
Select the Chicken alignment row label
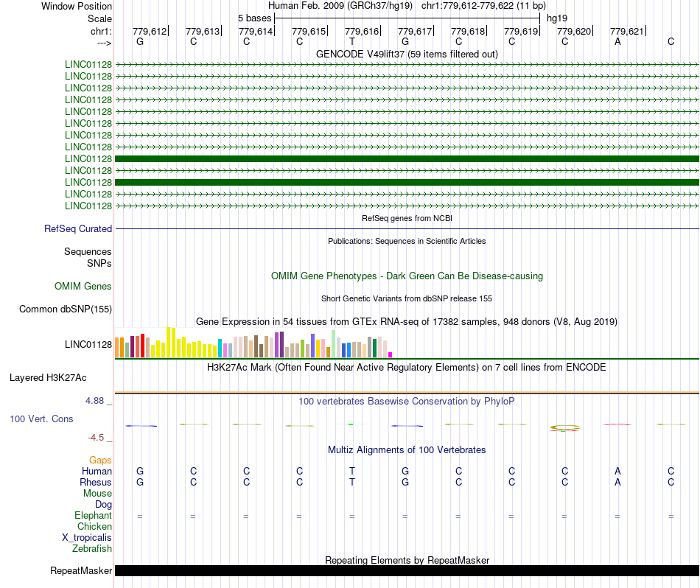click(94, 526)
